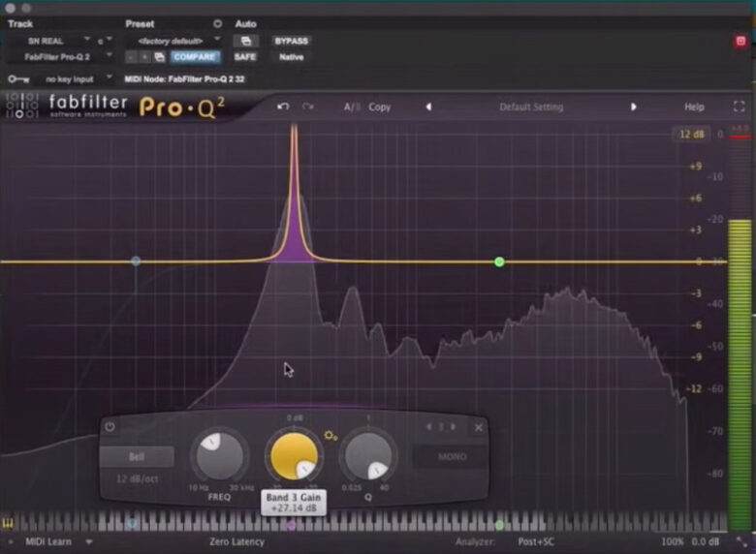The height and width of the screenshot is (554, 756).
Task: Click the Q knob
Action: [368, 455]
